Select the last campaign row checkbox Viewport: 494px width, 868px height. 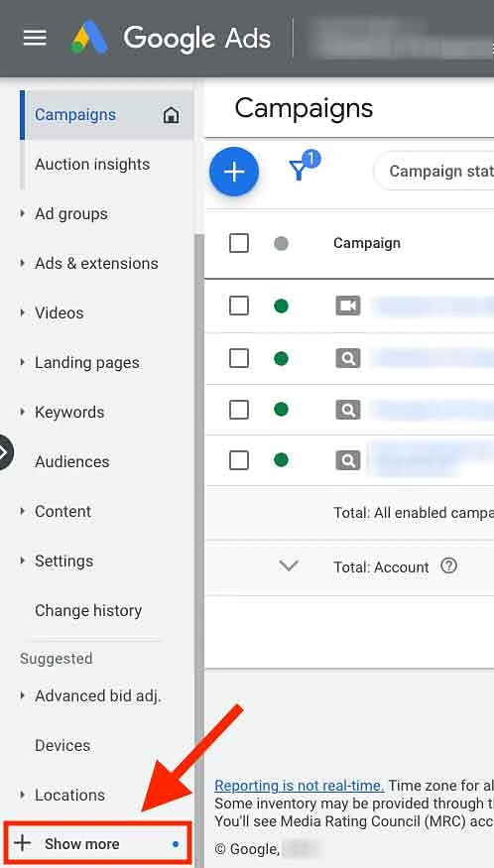[239, 460]
